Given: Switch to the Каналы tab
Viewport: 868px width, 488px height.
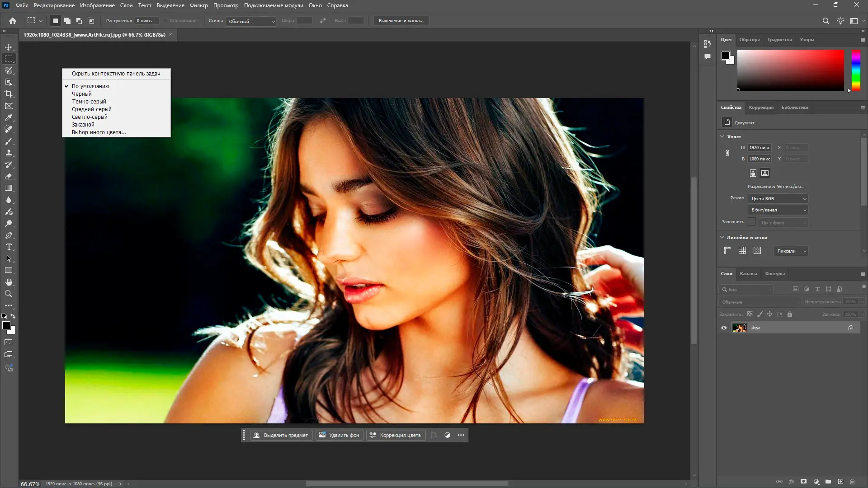Looking at the screenshot, I should (748, 274).
